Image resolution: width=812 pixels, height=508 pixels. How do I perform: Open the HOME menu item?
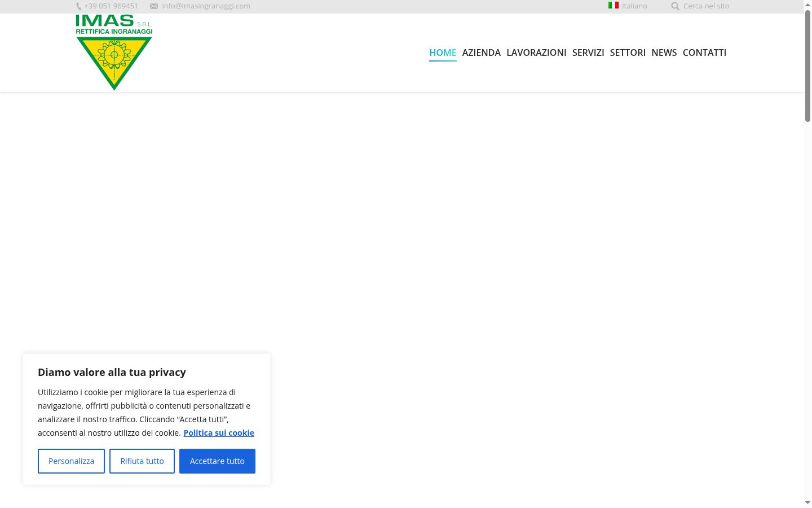pos(443,52)
